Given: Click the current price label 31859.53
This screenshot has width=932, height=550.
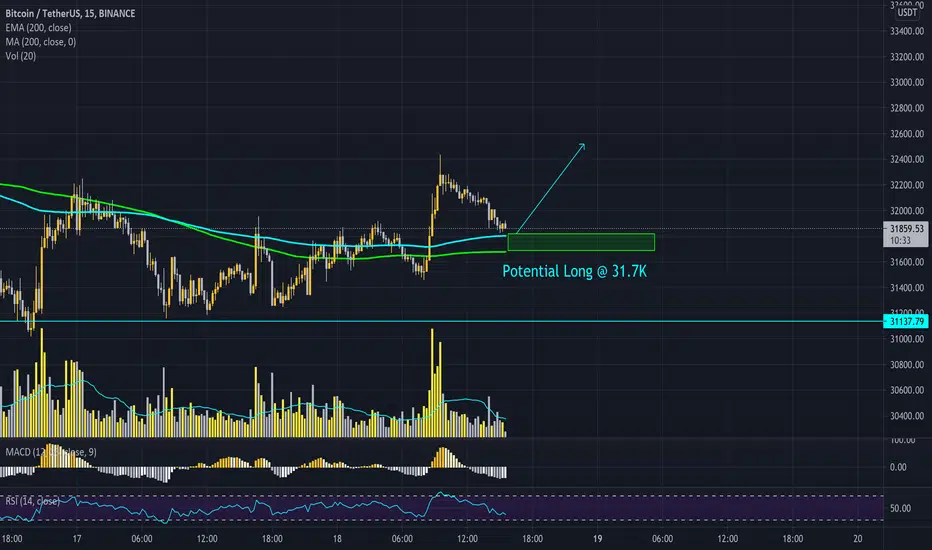Looking at the screenshot, I should pos(906,228).
